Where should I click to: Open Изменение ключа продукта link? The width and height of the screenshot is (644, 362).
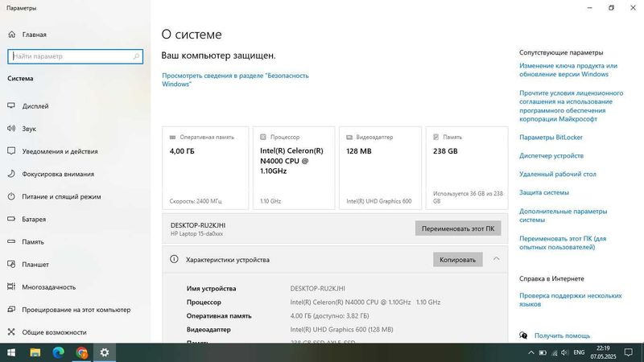click(x=568, y=70)
